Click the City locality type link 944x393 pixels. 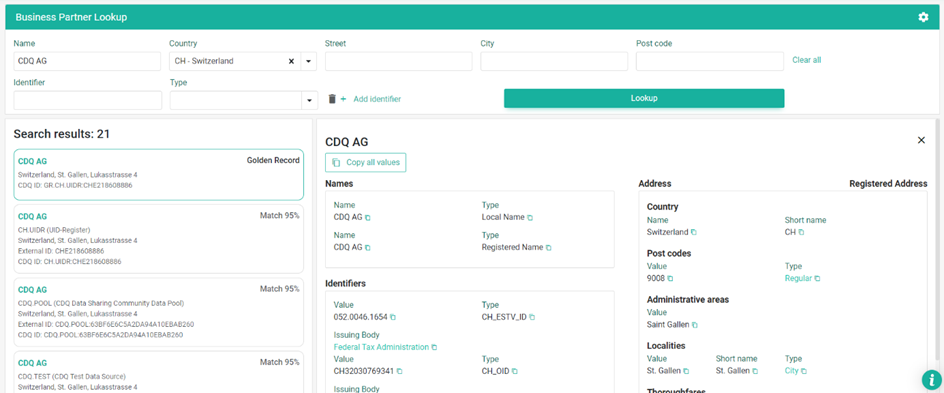tap(792, 371)
